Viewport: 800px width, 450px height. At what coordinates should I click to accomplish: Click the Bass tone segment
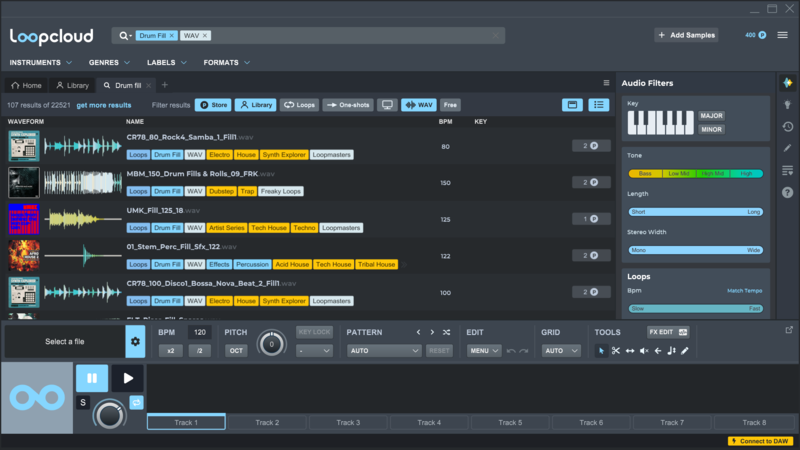[x=645, y=173]
